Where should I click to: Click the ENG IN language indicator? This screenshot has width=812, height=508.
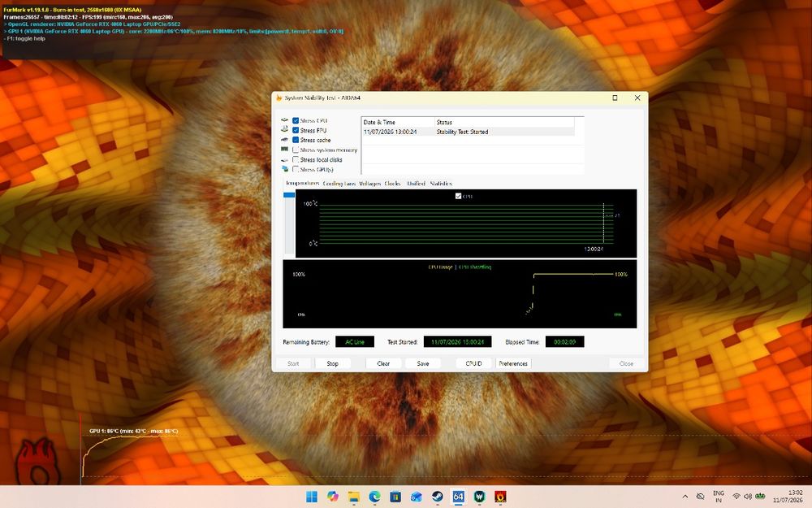click(719, 497)
